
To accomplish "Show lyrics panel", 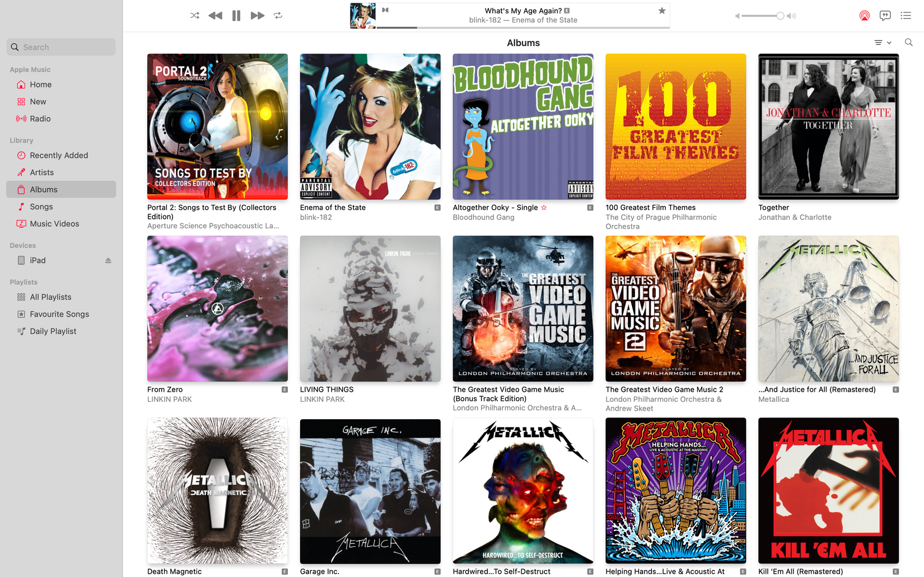I will (x=885, y=16).
